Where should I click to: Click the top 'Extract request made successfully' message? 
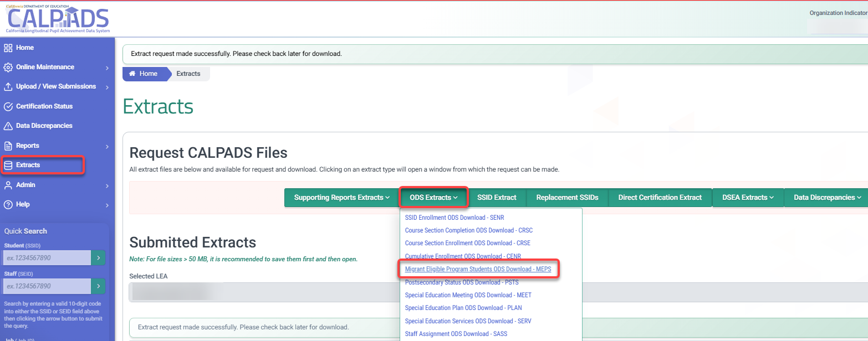(236, 54)
